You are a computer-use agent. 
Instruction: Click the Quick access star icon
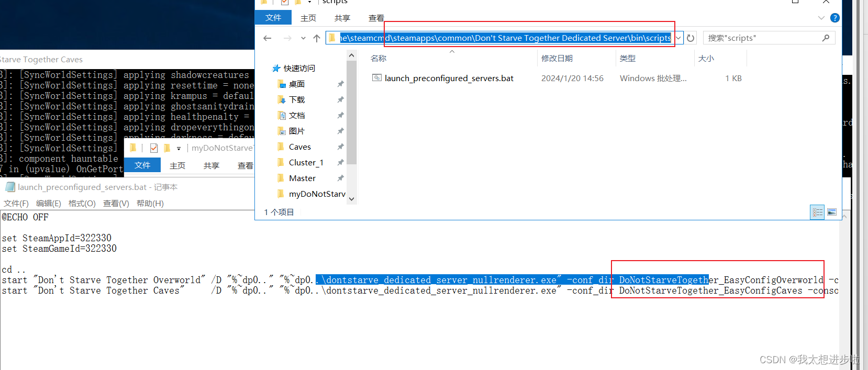click(276, 69)
